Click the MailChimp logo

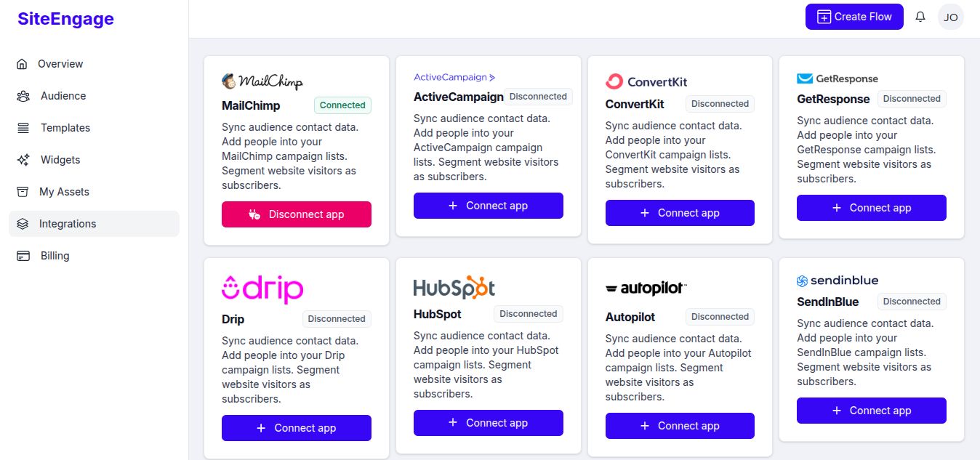pyautogui.click(x=262, y=81)
